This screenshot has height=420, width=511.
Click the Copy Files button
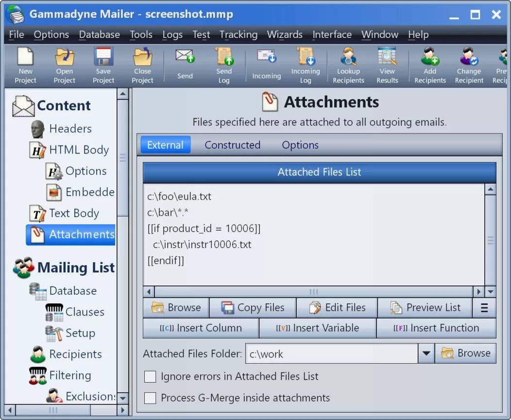[x=253, y=307]
